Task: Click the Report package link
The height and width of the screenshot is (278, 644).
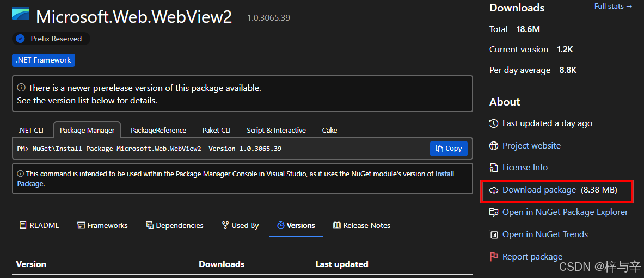Action: [x=532, y=257]
